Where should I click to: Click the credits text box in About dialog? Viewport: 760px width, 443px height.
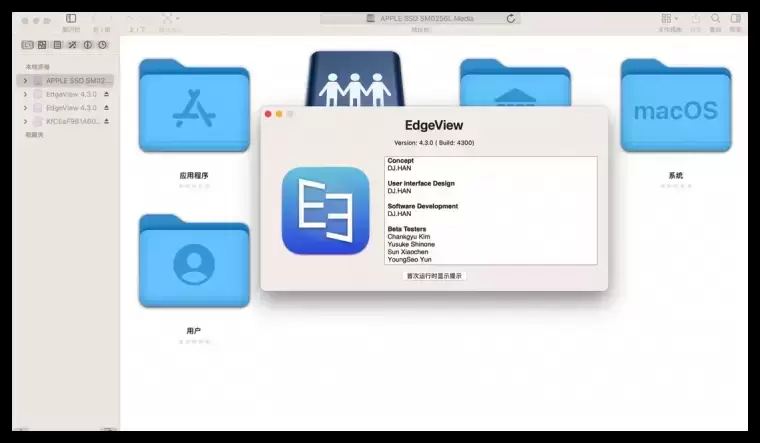(491, 210)
